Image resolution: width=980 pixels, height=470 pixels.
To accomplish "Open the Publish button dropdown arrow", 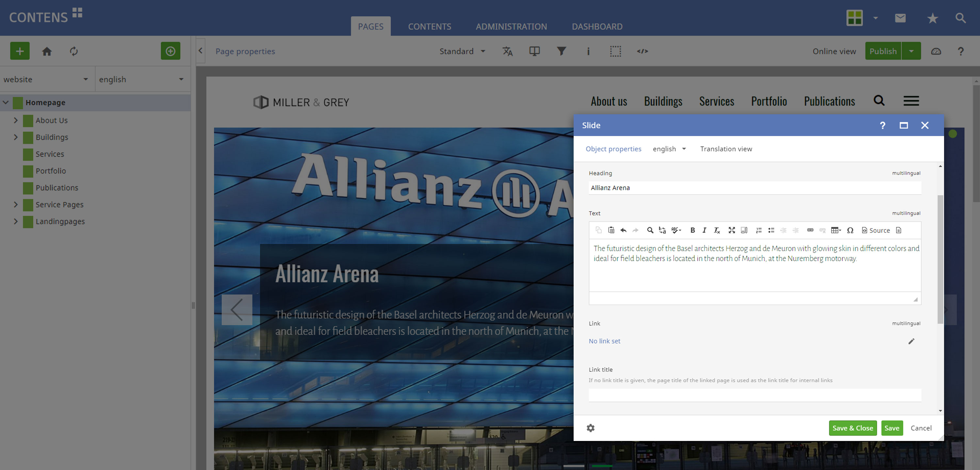I will pos(911,51).
